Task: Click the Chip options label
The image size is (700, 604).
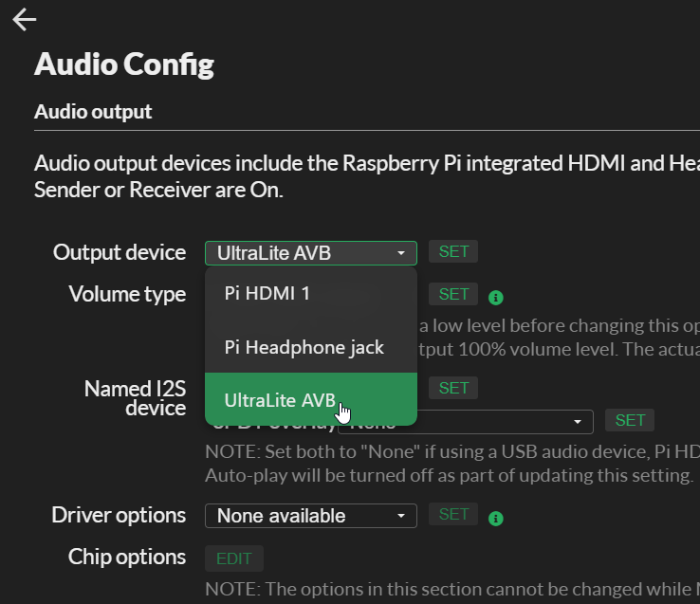Action: pyautogui.click(x=127, y=557)
